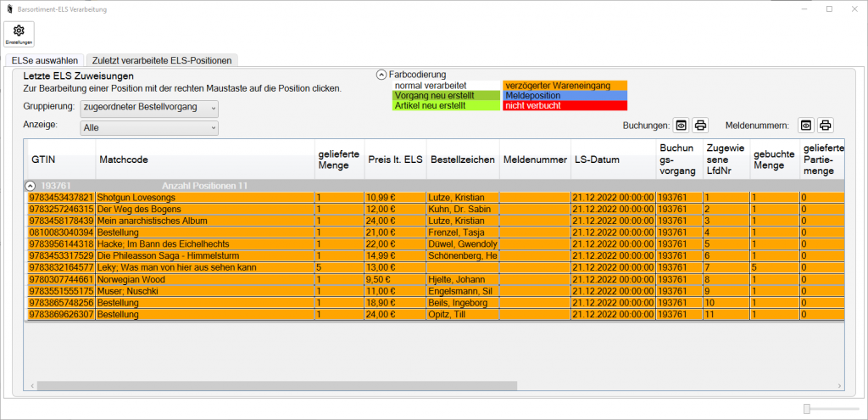Open Gruppierung dropdown
The height and width of the screenshot is (420, 868).
click(148, 108)
